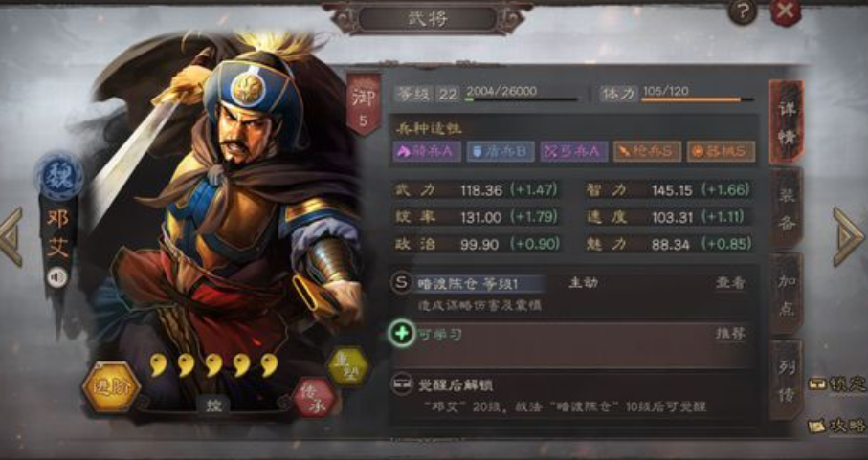Open the 列传 tab
The height and width of the screenshot is (460, 868).
(787, 380)
